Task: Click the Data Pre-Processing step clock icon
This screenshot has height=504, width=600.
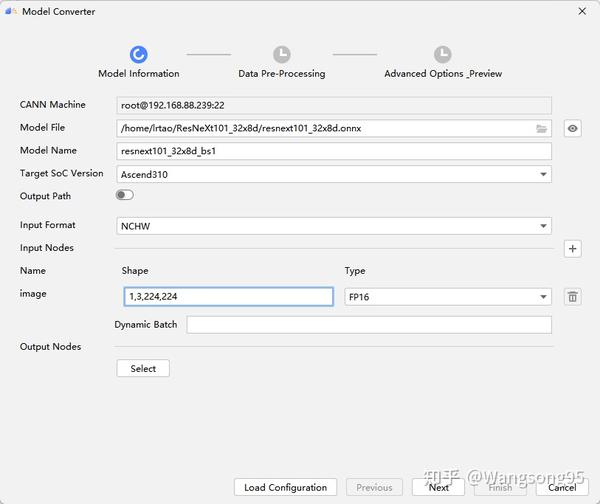Action: 282,55
